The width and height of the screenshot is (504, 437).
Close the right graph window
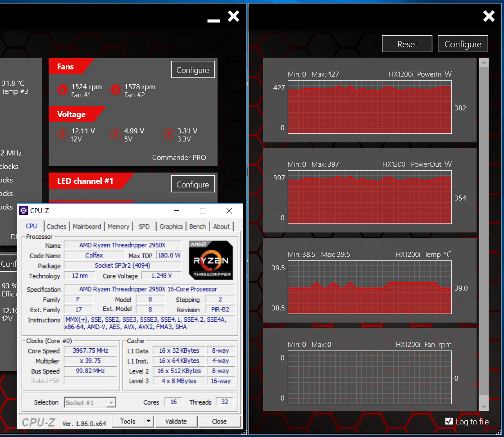pos(489,16)
